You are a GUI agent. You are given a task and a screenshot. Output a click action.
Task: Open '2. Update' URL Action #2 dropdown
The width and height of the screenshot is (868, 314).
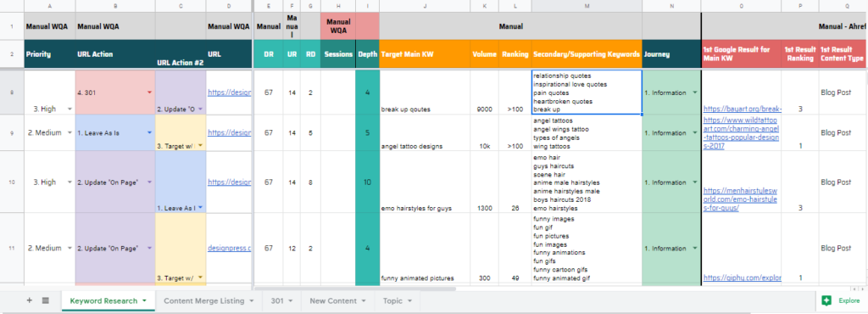coord(200,109)
